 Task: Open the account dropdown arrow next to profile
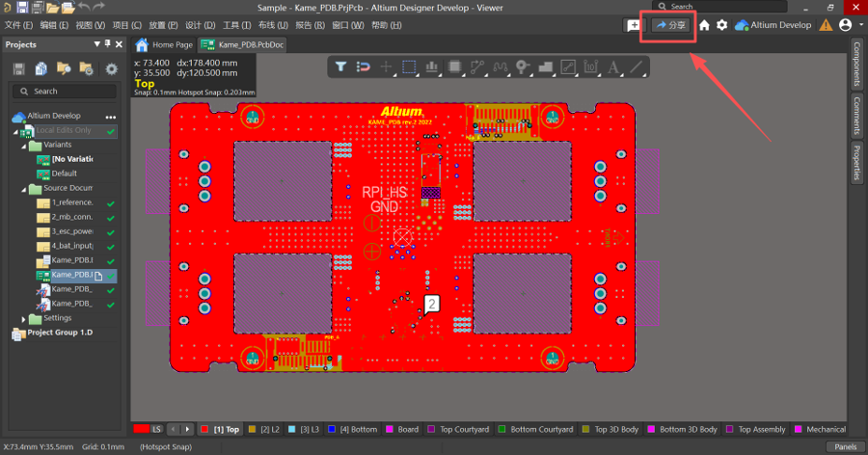click(861, 25)
